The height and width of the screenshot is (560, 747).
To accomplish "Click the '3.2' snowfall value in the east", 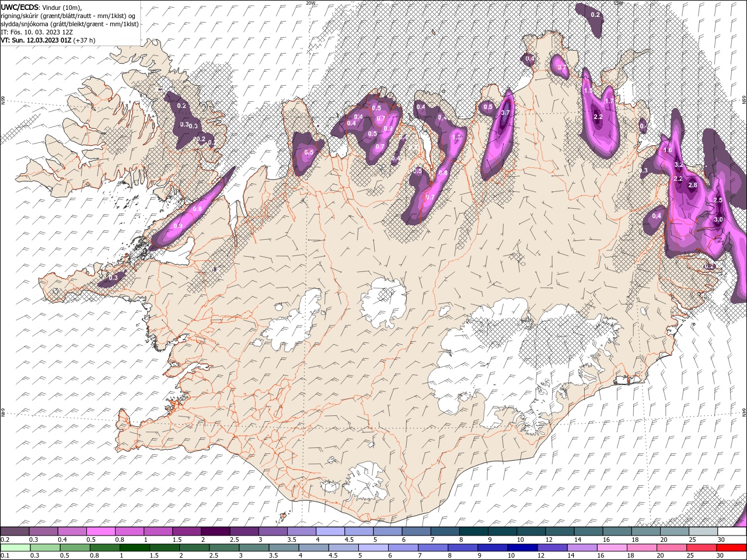I will 678,165.
